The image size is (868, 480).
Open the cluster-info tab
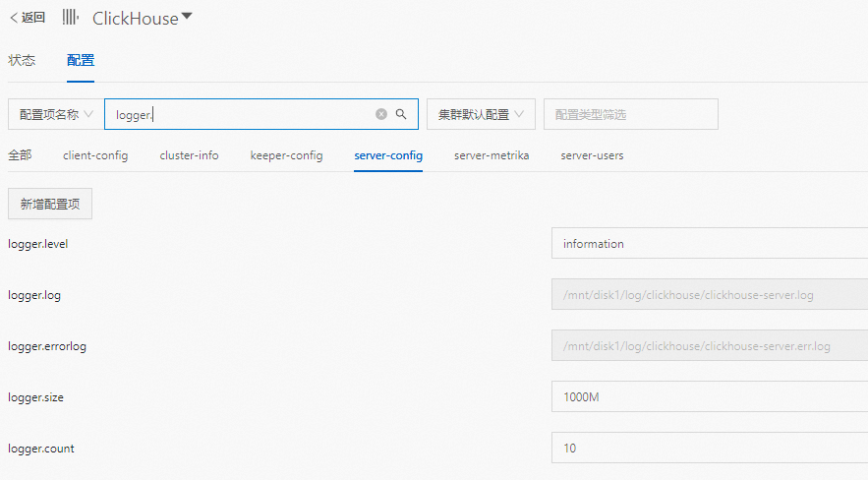click(189, 155)
